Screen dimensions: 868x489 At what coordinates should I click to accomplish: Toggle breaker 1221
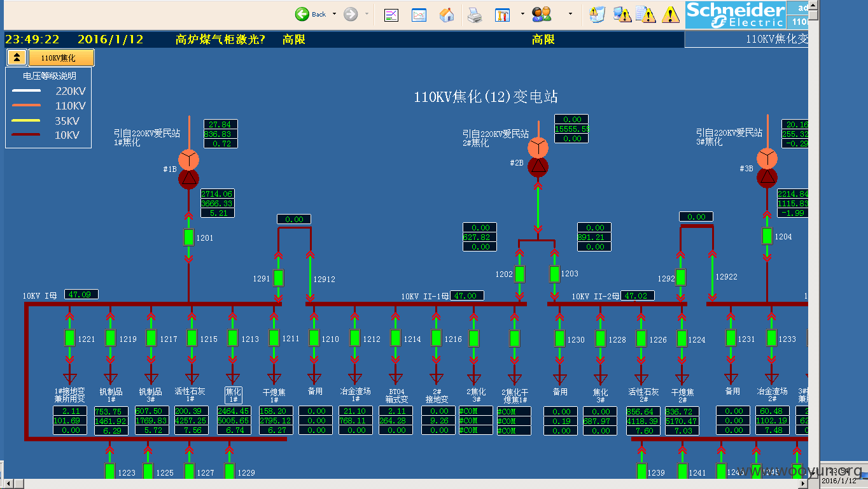(70, 338)
